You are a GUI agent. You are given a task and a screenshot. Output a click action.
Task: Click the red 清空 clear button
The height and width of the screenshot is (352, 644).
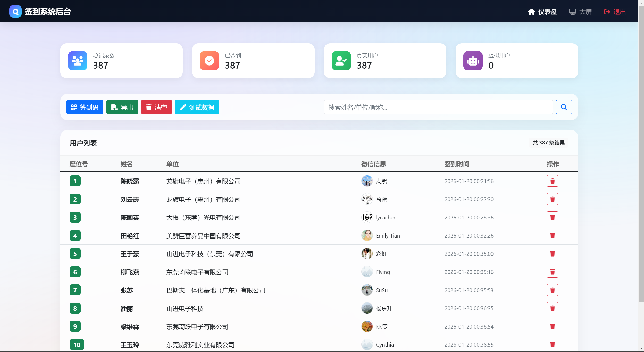coord(156,107)
